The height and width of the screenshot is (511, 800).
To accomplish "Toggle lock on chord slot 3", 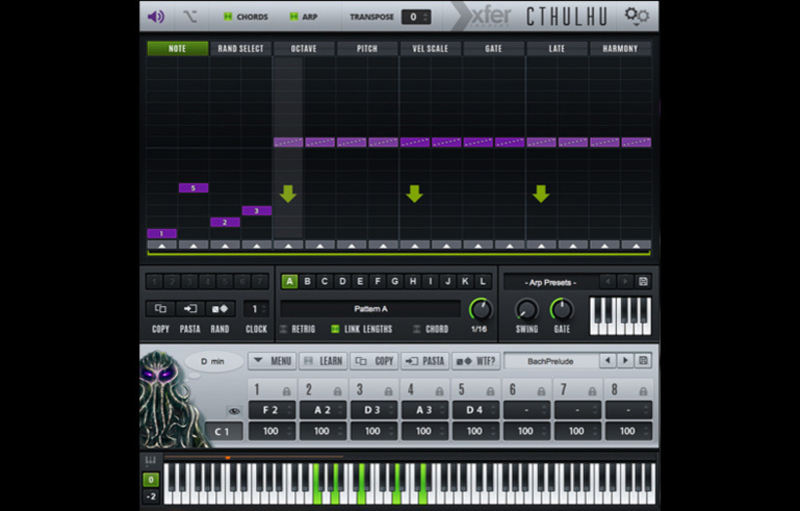I will click(x=388, y=391).
